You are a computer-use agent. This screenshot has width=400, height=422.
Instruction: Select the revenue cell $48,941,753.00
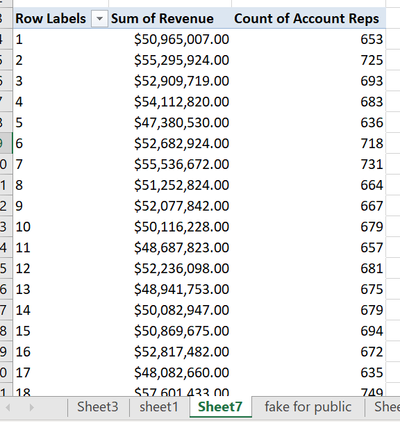[x=170, y=289]
